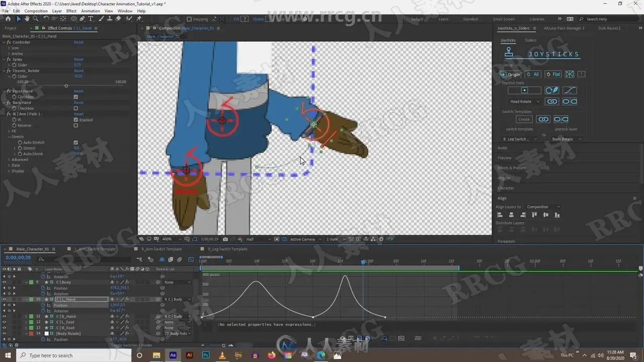Enable the Snapping checkbox
The image size is (644, 362).
point(188,19)
